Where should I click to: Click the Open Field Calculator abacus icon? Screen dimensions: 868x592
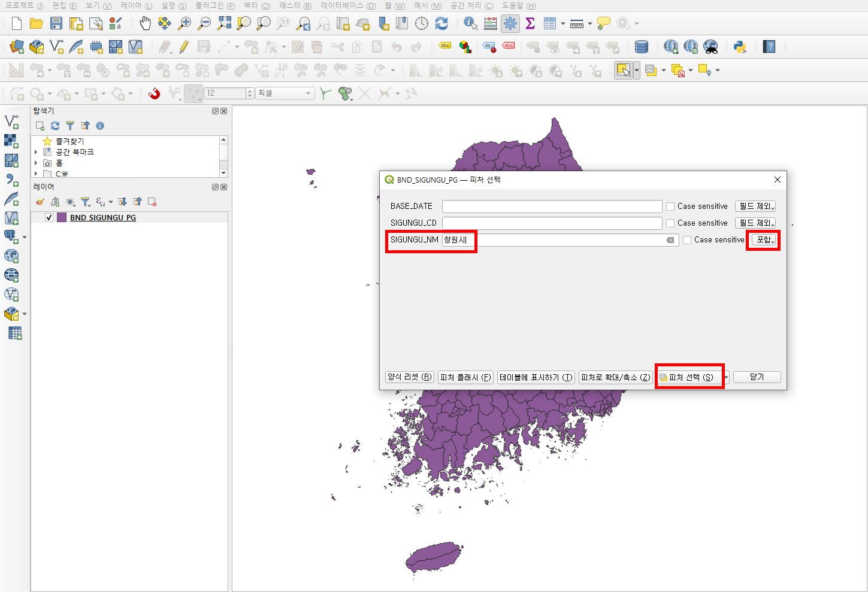click(491, 23)
